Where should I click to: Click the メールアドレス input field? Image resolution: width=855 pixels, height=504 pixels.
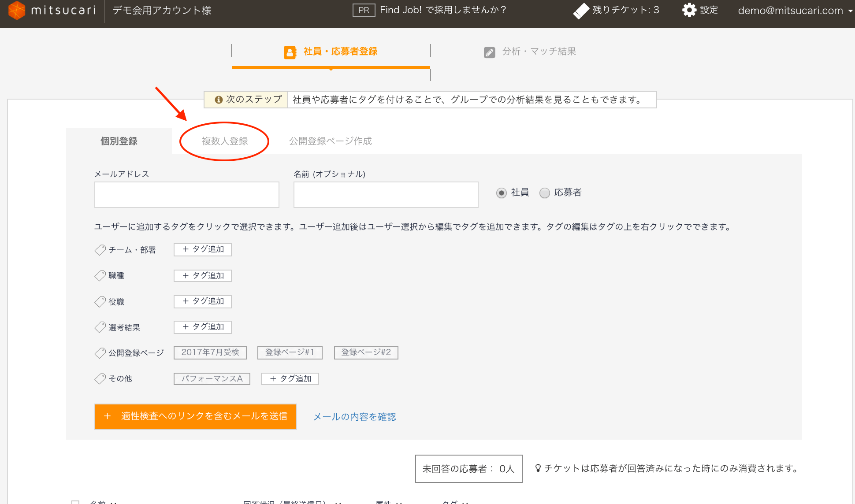coord(186,194)
